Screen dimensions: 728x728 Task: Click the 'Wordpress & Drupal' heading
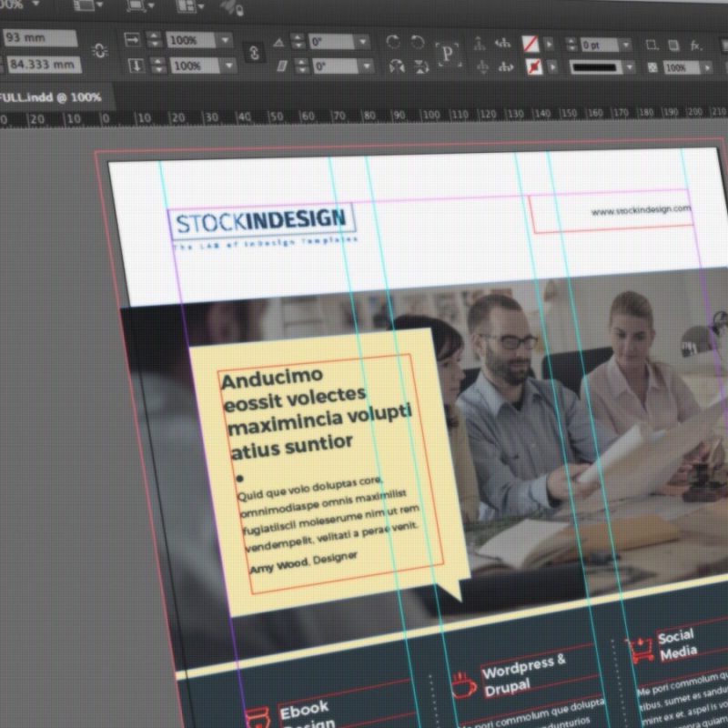(524, 674)
